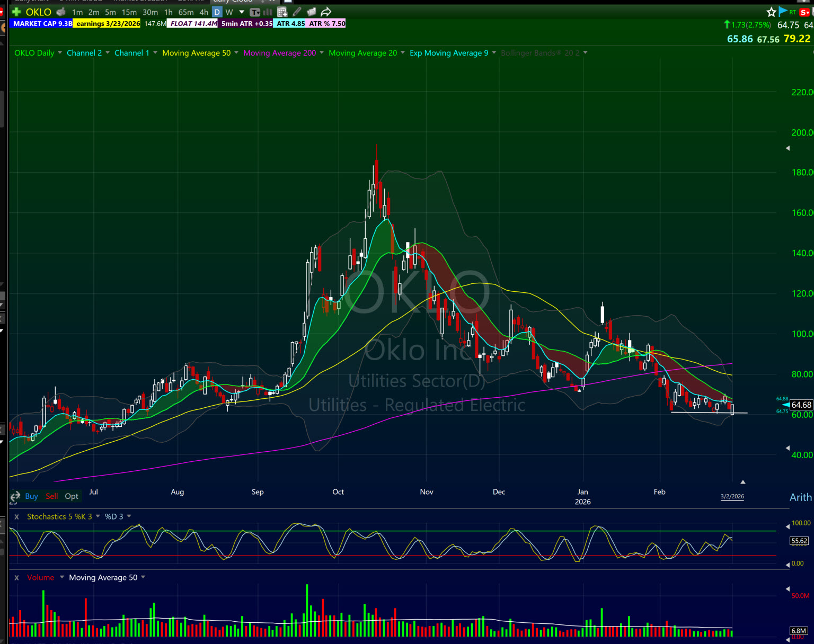
Task: Expand the Stochastics 5 %K 3 dropdown
Action: [98, 516]
